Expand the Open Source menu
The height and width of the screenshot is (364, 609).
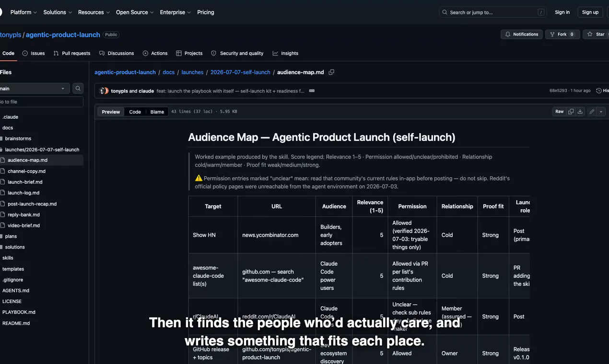[x=135, y=12]
